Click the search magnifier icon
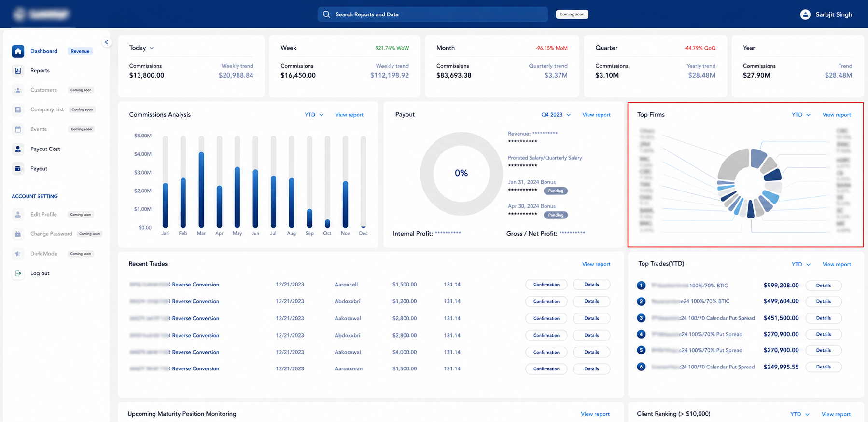This screenshot has height=422, width=868. tap(326, 14)
